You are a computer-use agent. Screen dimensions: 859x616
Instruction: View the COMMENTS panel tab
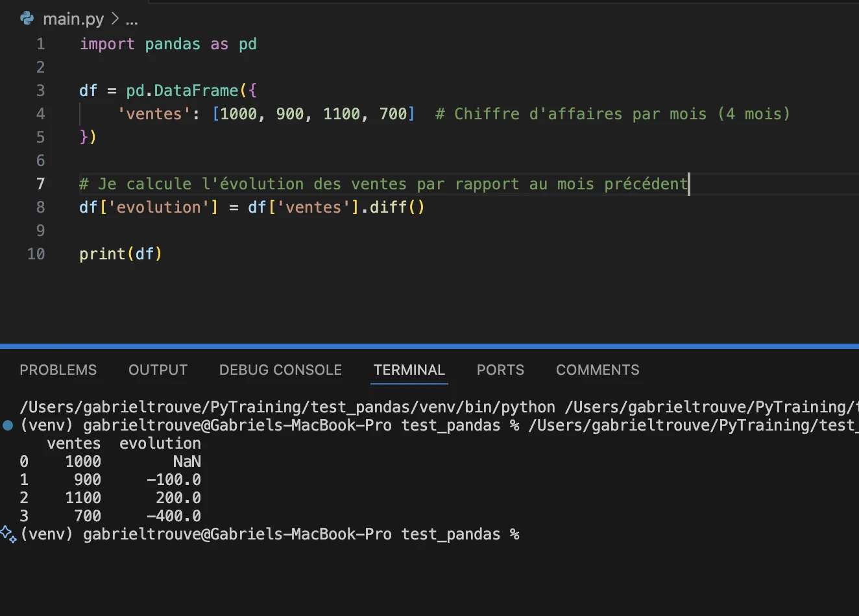point(598,370)
